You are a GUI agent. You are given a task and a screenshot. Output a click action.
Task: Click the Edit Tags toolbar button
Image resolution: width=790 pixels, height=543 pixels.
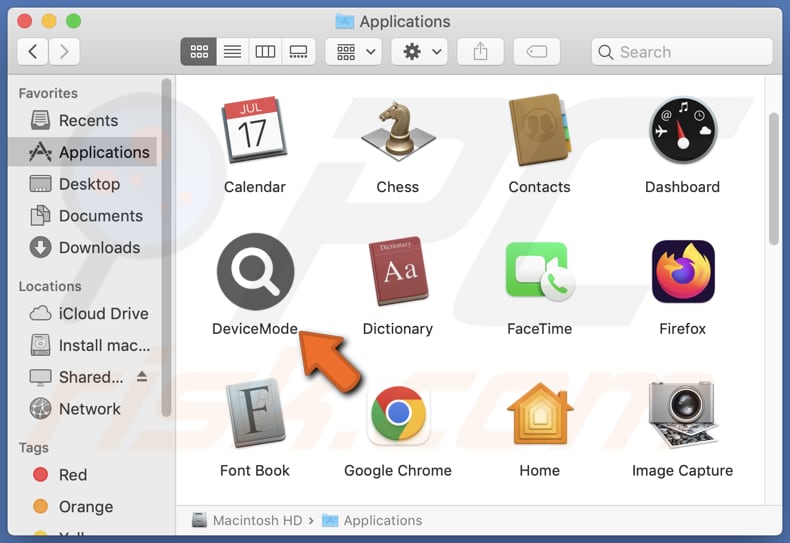coord(537,51)
